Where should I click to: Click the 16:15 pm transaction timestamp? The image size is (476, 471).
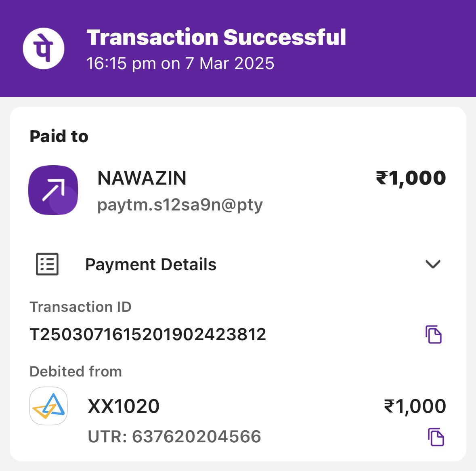click(x=180, y=63)
